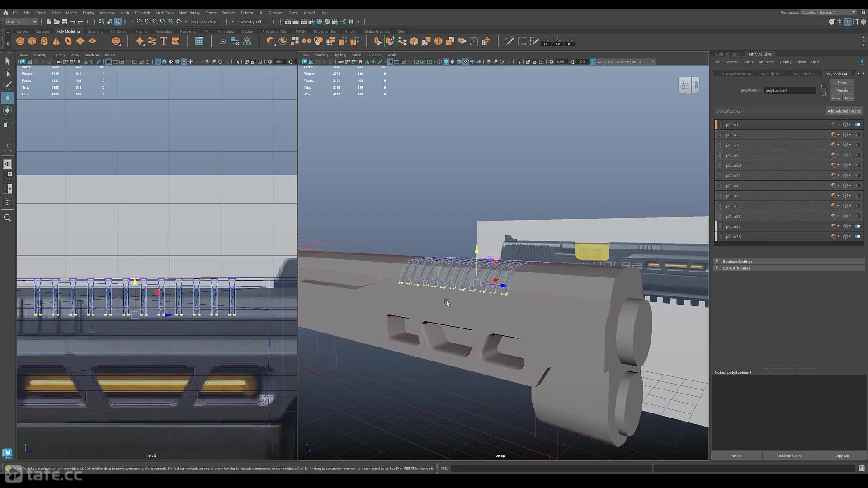Click the Maya logo icon at bottom left
868x488 pixels.
coord(7,453)
